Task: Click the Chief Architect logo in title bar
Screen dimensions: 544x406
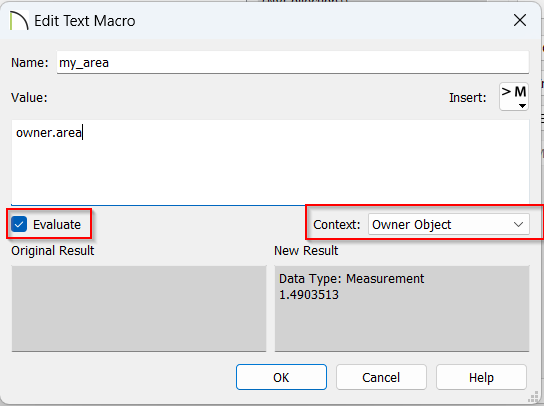Action: (x=19, y=21)
